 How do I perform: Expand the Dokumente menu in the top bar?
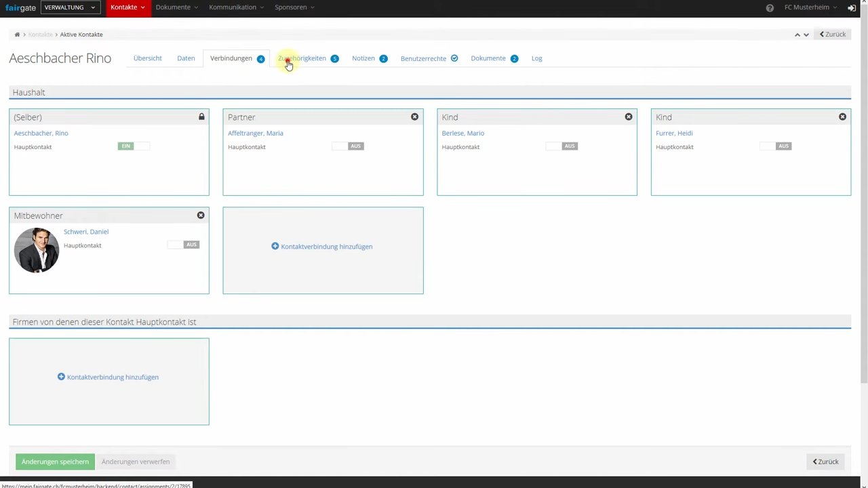coord(176,7)
